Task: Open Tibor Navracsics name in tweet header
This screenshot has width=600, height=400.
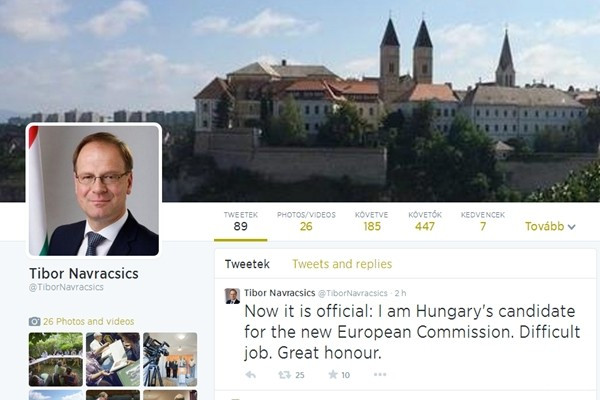Action: point(279,293)
